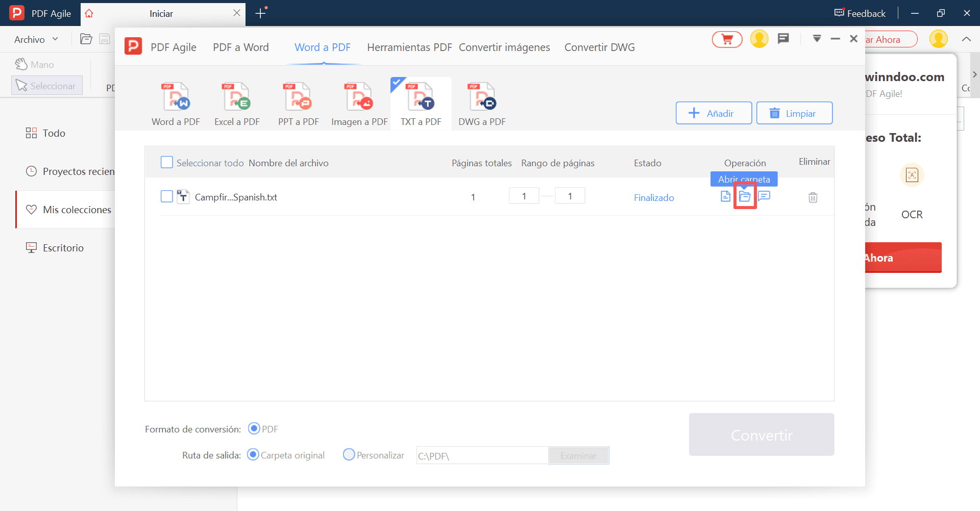Switch to the PDF a Word tab

[x=240, y=47]
